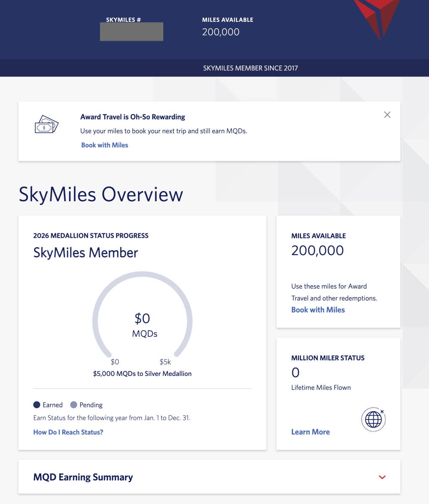Click the MQD Earning Summary title
Viewport: 429px width, 504px height.
[83, 477]
